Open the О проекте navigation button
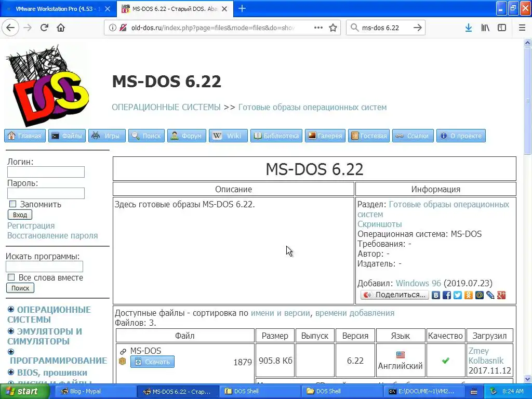532x399 pixels. 461,136
